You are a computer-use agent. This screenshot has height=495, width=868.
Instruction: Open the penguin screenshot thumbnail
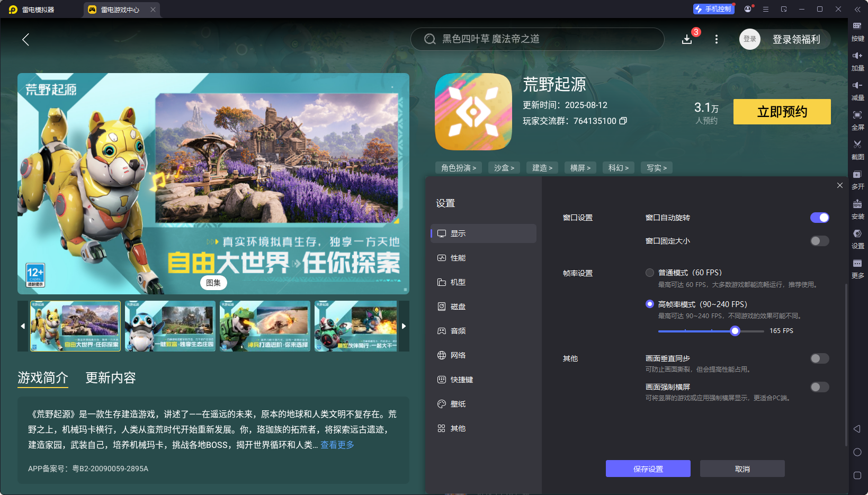click(169, 326)
